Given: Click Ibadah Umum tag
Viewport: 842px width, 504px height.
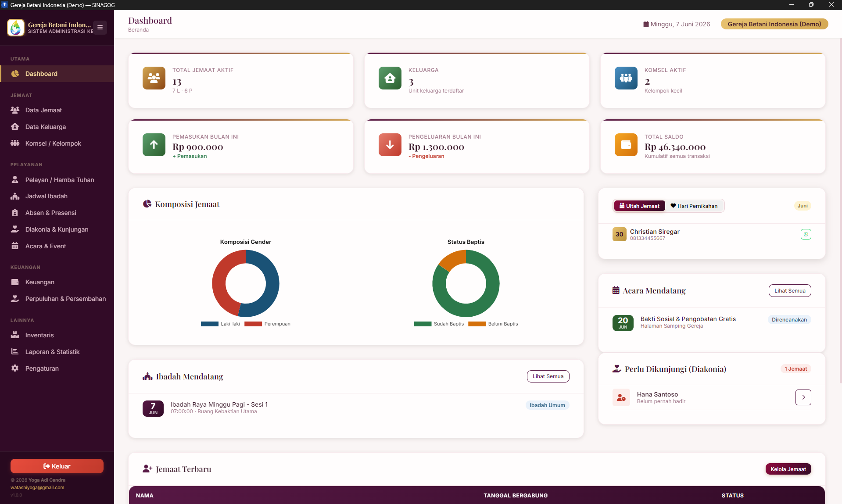Looking at the screenshot, I should [x=547, y=405].
